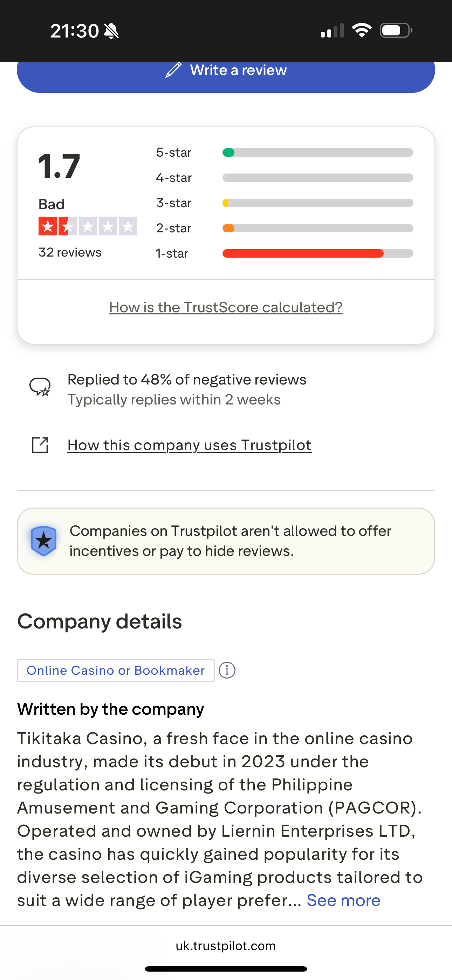This screenshot has height=980, width=452.
Task: Tap the speech bubble reply icon
Action: pyautogui.click(x=40, y=387)
